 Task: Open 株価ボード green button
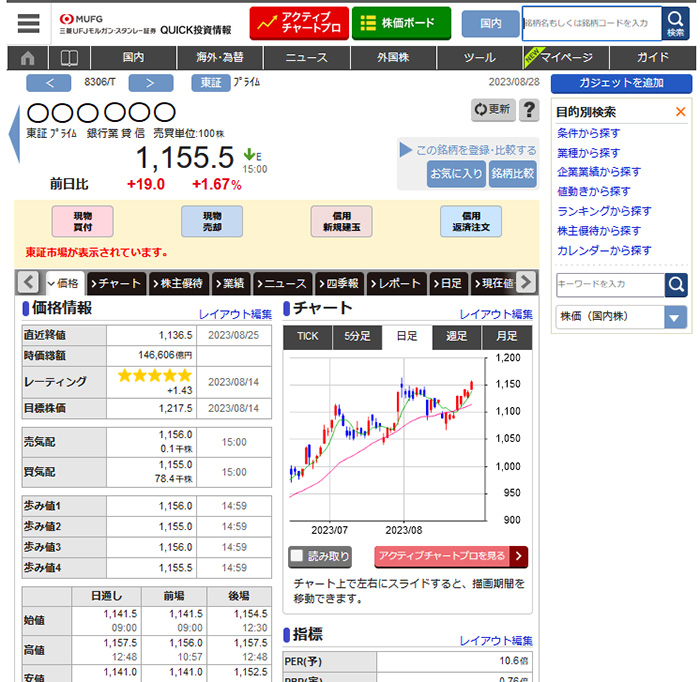pos(401,23)
